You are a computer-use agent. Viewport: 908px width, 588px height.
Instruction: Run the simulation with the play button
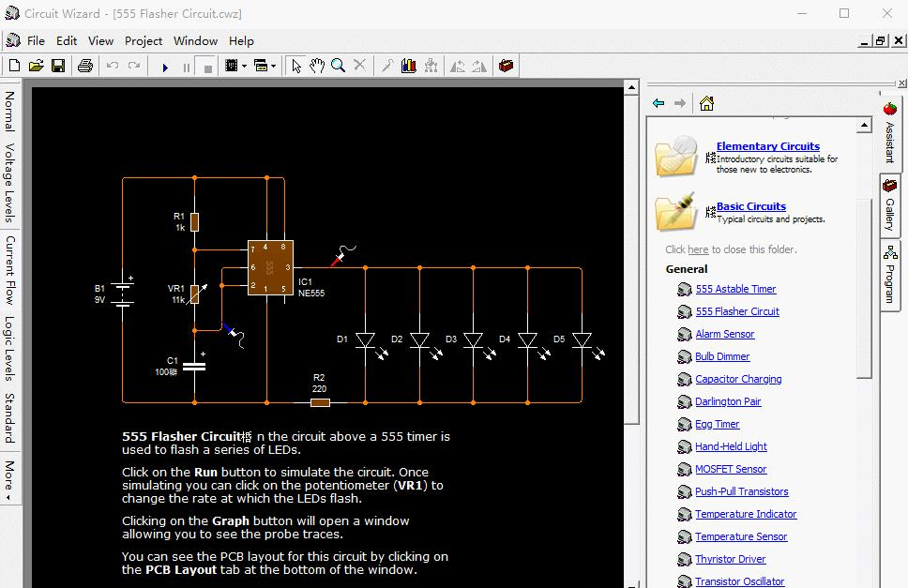[165, 67]
